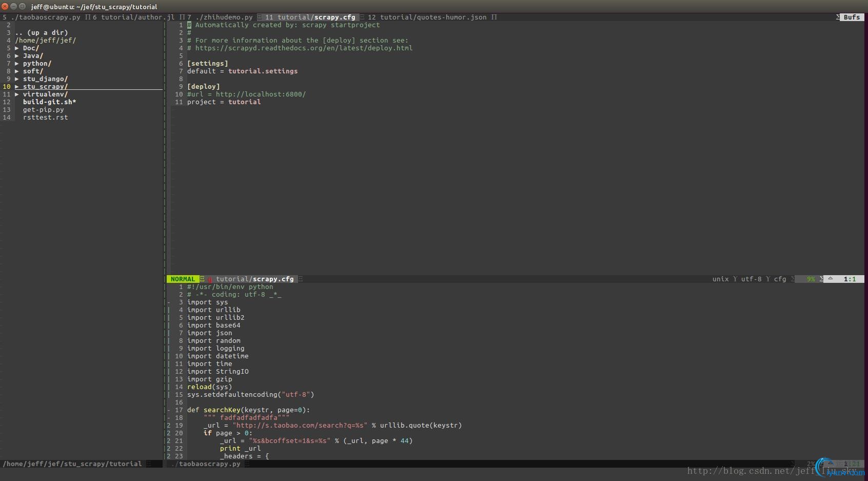Viewport: 868px width, 481px height.
Task: Expand the Java/ folder arrow
Action: click(17, 56)
